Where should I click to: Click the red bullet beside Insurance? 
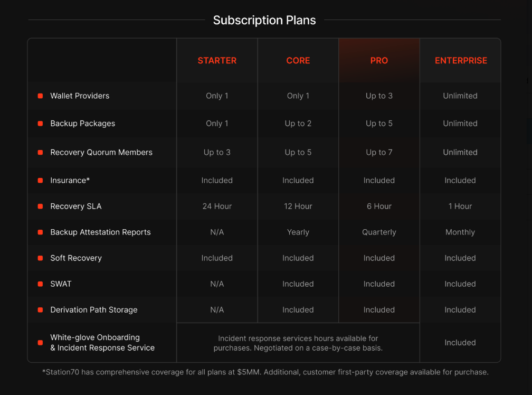40,181
